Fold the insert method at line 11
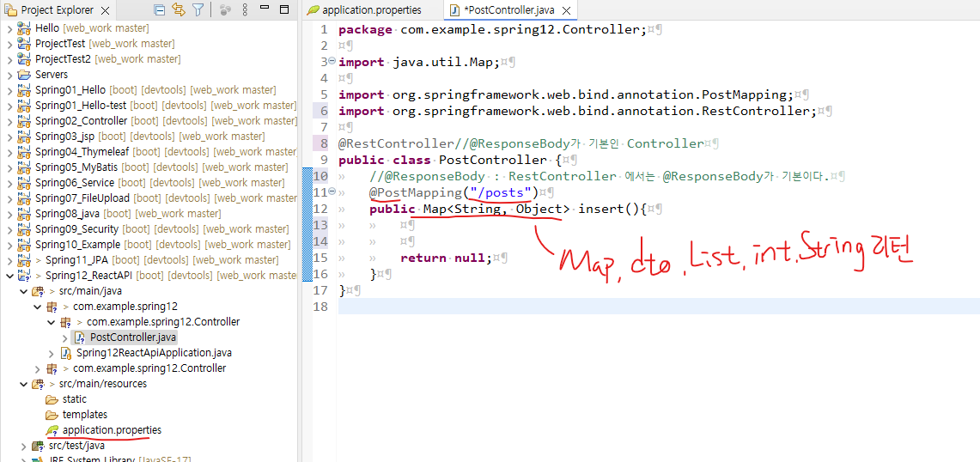Image resolution: width=980 pixels, height=462 pixels. pos(332,191)
